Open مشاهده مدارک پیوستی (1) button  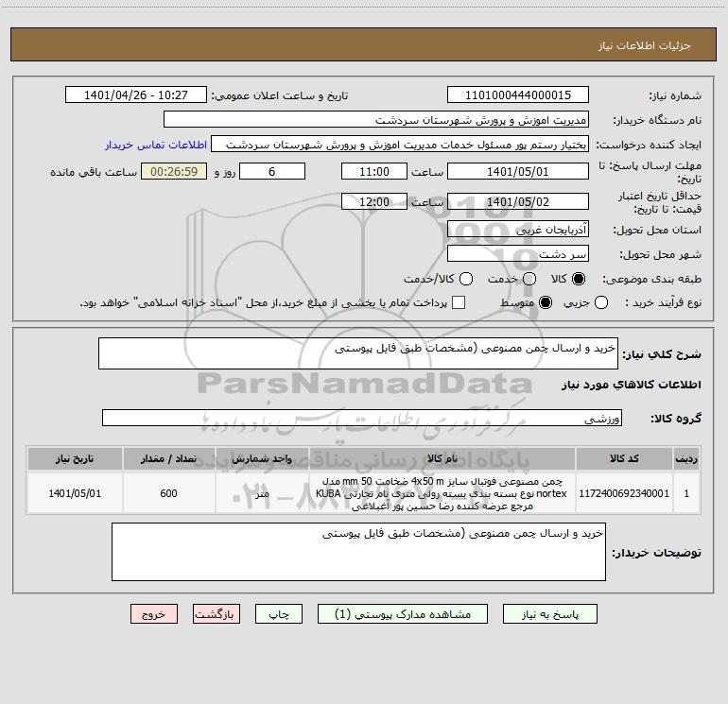[x=403, y=614]
